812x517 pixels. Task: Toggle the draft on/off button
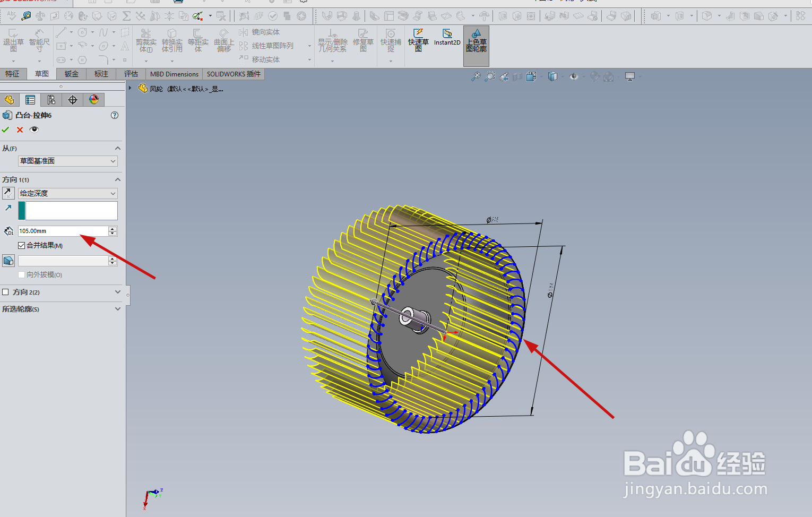tap(8, 261)
